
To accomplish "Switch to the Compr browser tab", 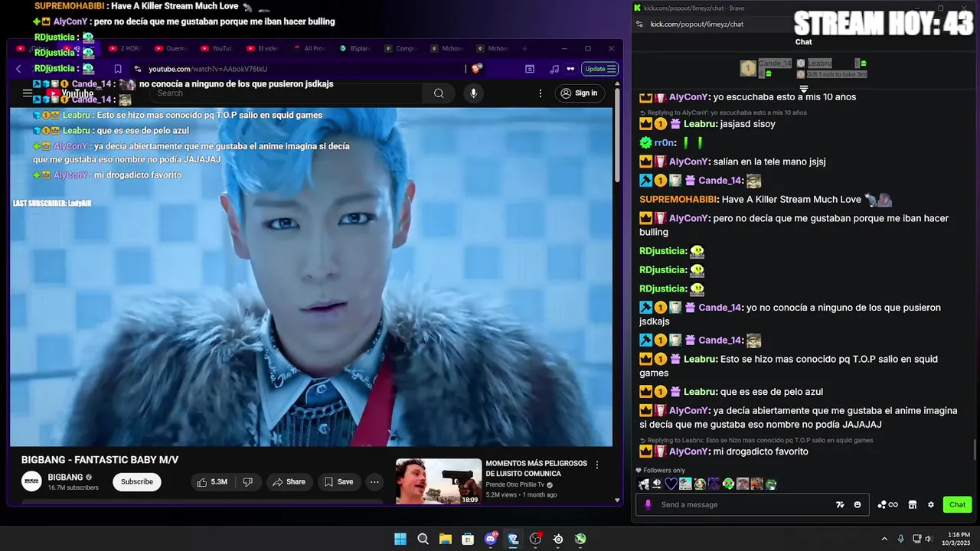I will pos(400,48).
